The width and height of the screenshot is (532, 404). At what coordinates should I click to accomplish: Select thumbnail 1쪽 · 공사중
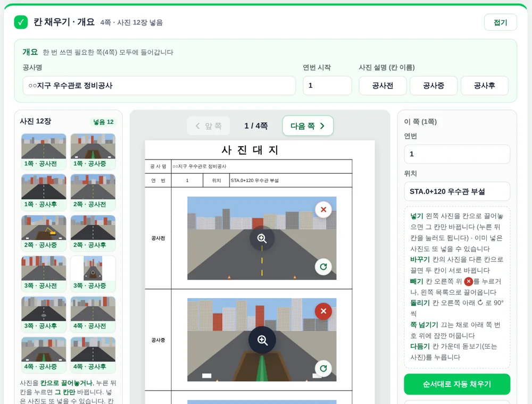click(93, 151)
